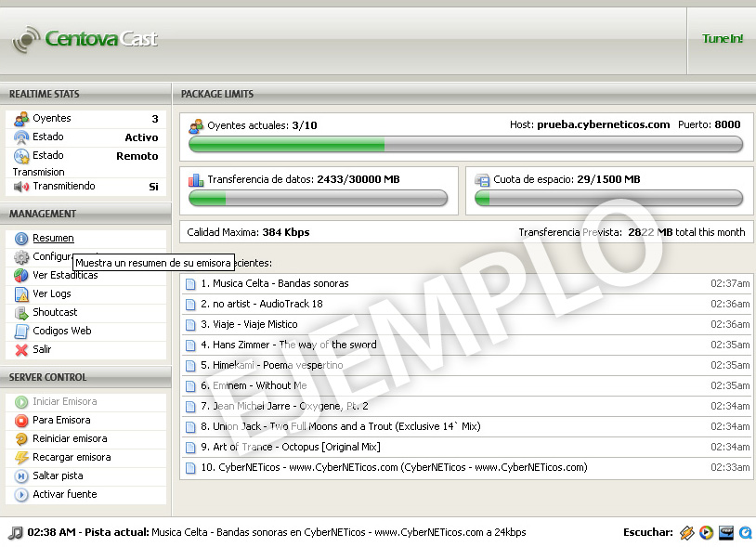Select track 6 Eminem - Without Me
The width and height of the screenshot is (756, 547).
coord(465,385)
